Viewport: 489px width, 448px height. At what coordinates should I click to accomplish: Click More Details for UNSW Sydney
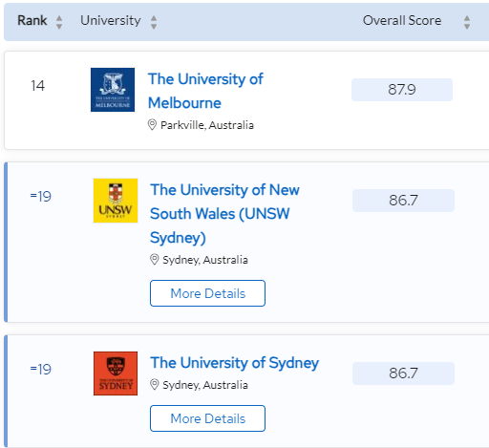(x=207, y=293)
